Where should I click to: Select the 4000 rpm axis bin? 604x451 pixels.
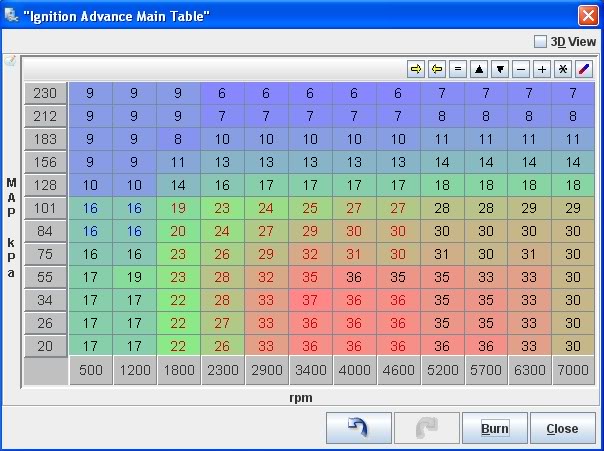(x=354, y=370)
